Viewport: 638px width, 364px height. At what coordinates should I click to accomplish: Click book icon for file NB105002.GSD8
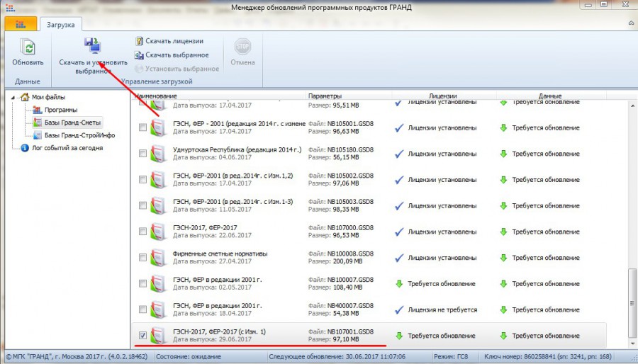158,180
